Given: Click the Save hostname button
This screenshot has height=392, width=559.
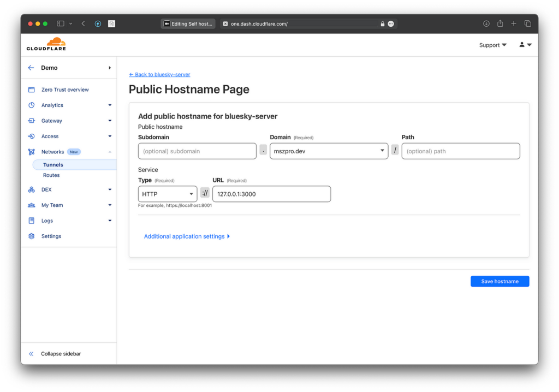Looking at the screenshot, I should (499, 281).
